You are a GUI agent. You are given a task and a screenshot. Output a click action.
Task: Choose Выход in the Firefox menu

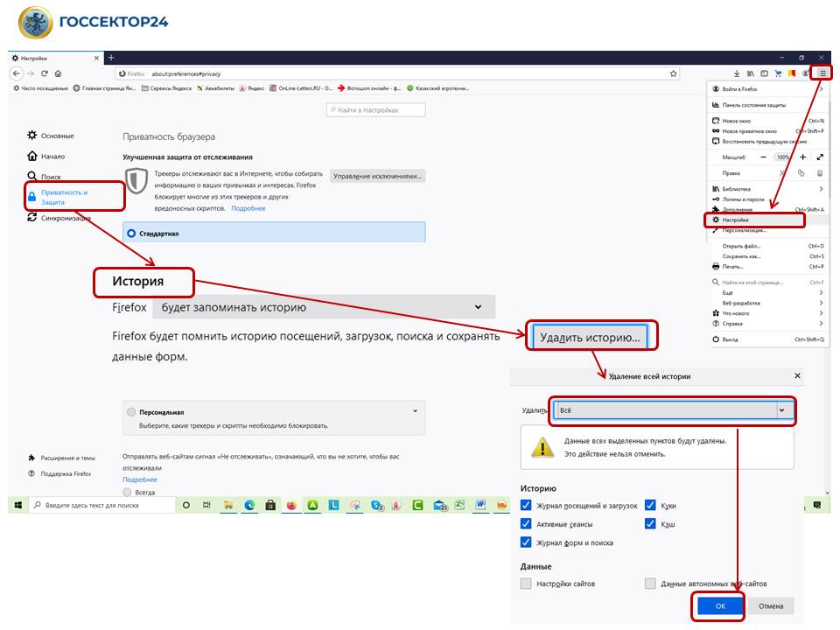click(768, 339)
